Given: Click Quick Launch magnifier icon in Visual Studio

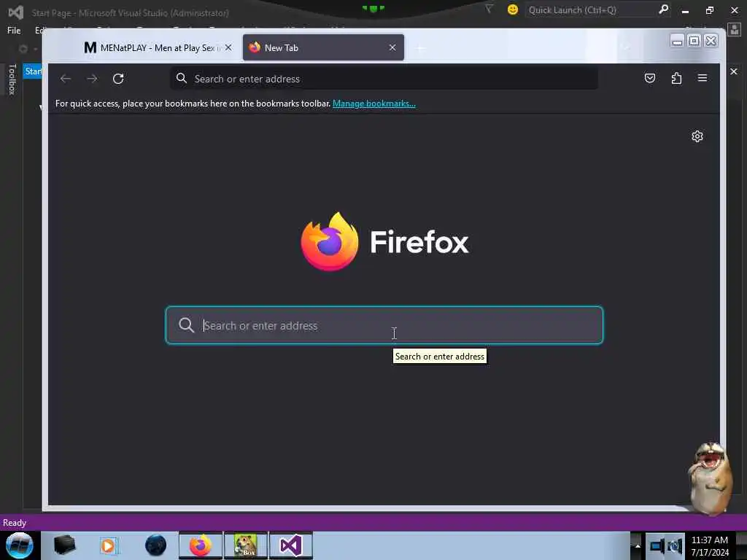Looking at the screenshot, I should point(663,9).
